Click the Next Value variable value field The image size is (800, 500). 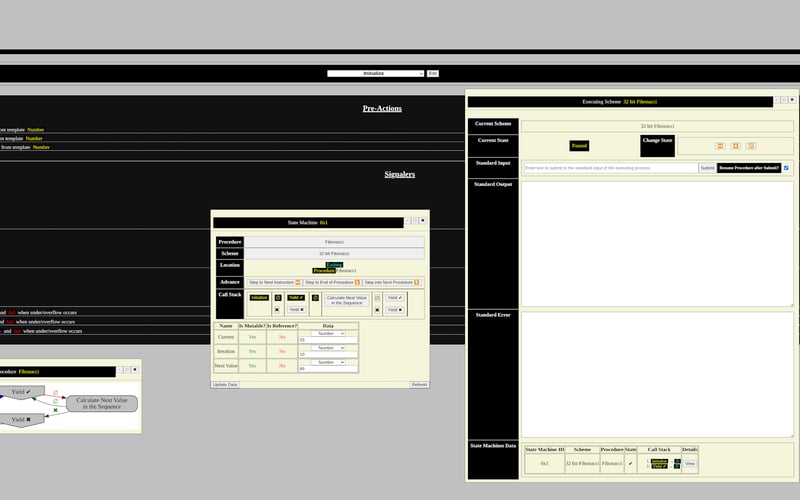pos(328,368)
